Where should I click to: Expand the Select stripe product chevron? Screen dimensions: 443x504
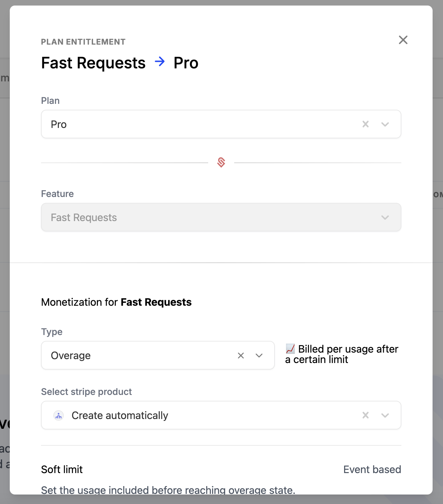(385, 415)
